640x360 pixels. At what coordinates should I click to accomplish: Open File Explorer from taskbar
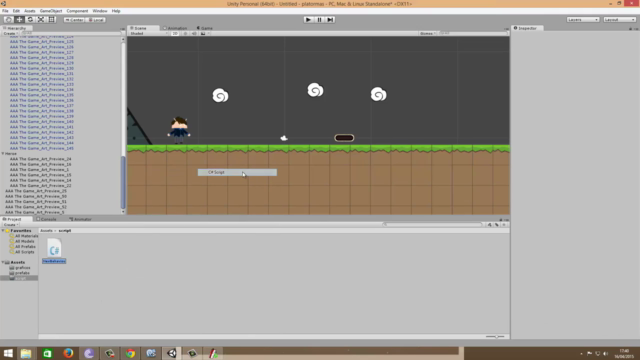[x=26, y=353]
